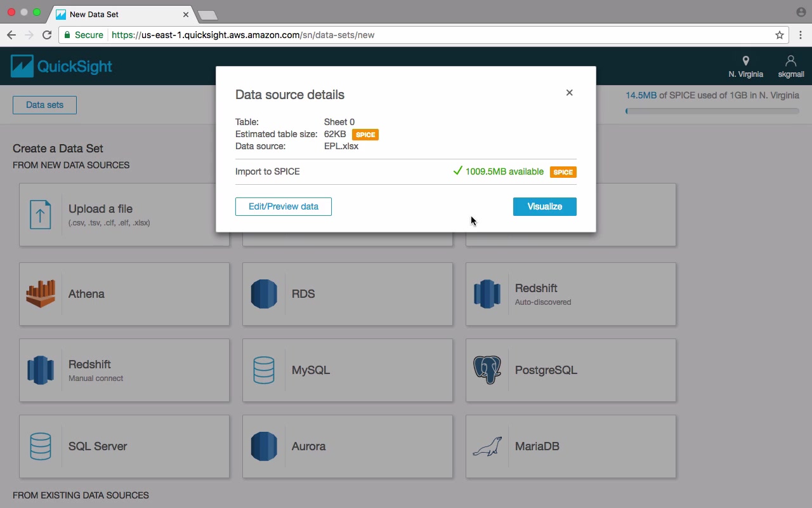Click the 62KB estimated table size value
The height and width of the screenshot is (508, 812).
335,134
